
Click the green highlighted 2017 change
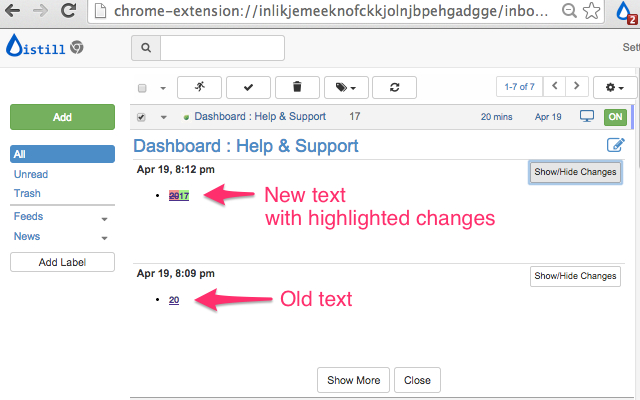pyautogui.click(x=179, y=195)
